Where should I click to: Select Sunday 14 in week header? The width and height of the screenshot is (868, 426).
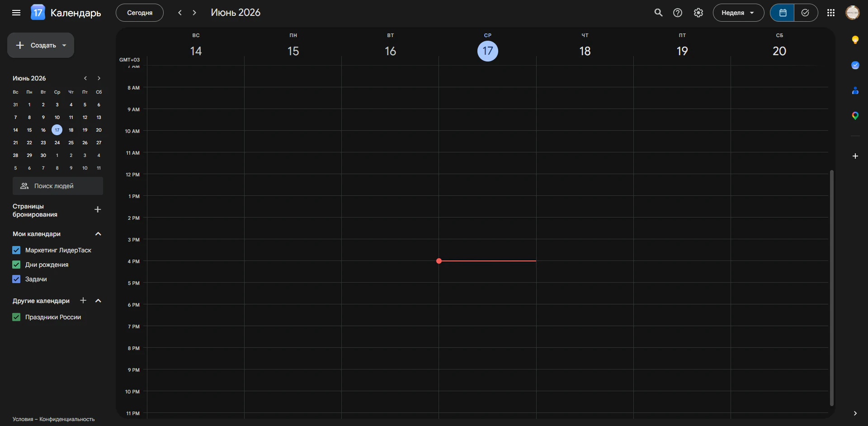pos(196,51)
